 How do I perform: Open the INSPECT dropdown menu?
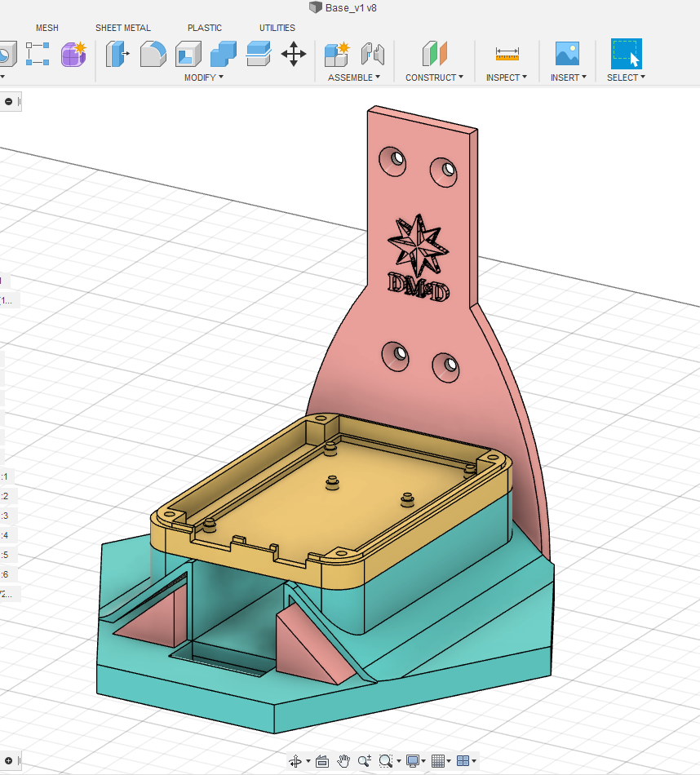(507, 77)
